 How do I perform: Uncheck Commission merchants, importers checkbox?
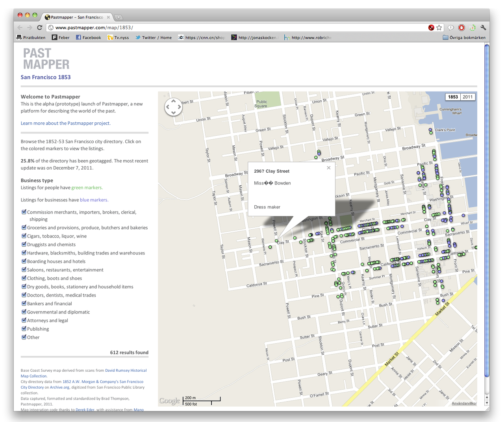point(24,212)
